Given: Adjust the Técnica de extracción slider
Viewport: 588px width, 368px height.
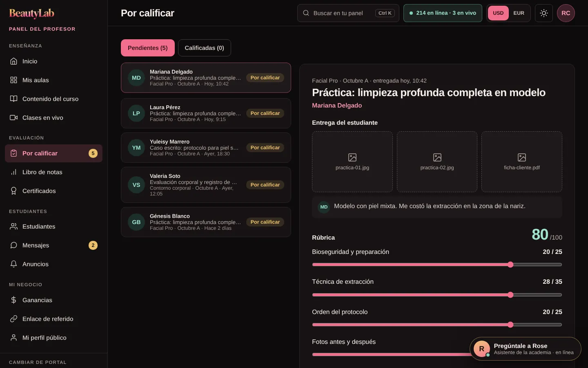Looking at the screenshot, I should click(x=437, y=295).
